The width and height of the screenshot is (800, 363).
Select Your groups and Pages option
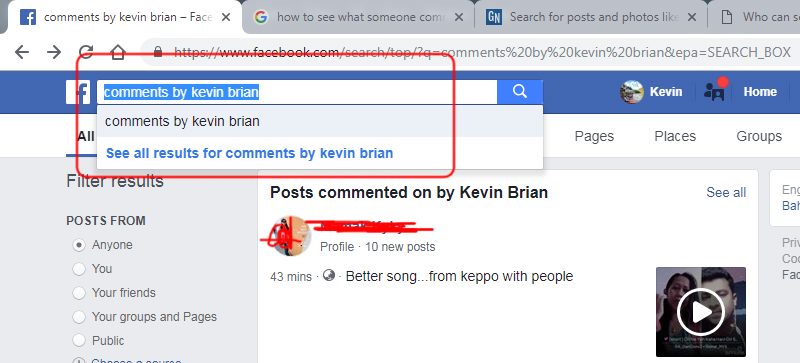pyautogui.click(x=79, y=317)
